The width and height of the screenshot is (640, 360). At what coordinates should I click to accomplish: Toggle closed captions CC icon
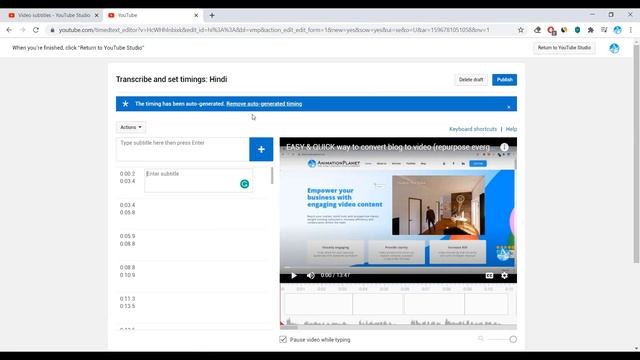tap(489, 276)
